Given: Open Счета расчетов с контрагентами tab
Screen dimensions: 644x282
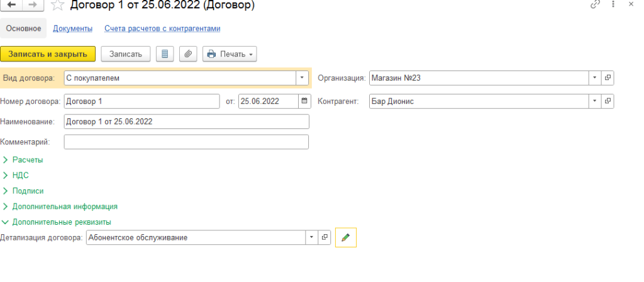Looking at the screenshot, I should coord(162,28).
